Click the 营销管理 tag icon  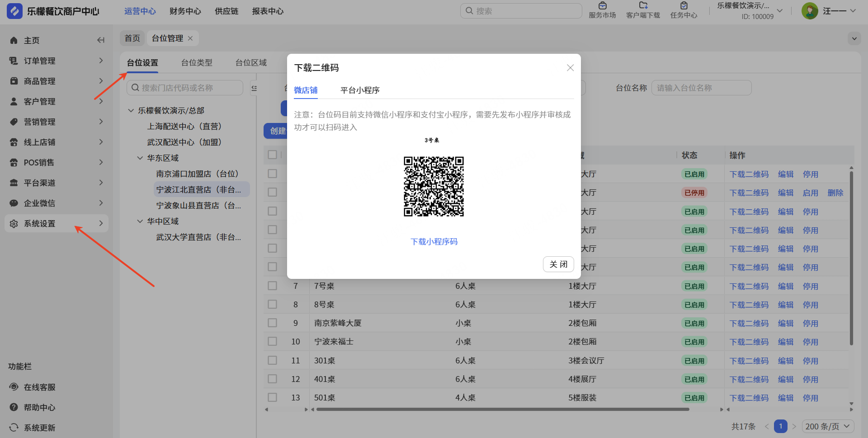(14, 122)
